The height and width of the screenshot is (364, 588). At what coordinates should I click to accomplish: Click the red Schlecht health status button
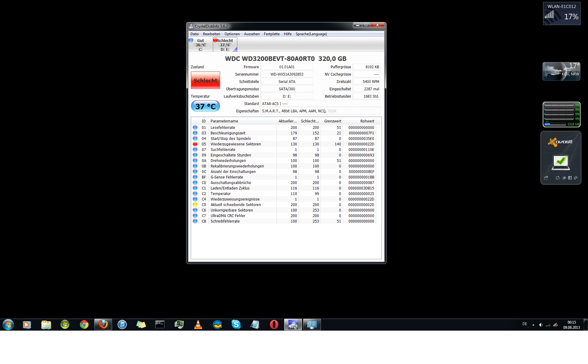(x=205, y=81)
